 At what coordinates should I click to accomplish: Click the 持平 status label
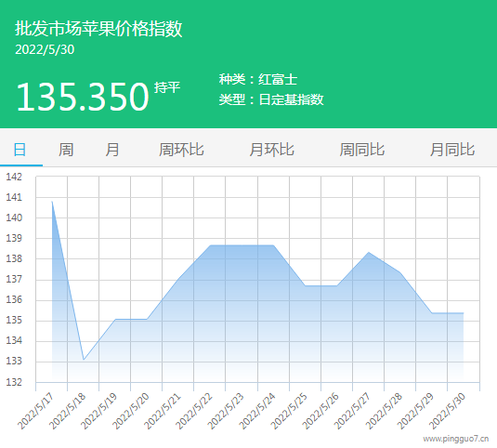(167, 87)
